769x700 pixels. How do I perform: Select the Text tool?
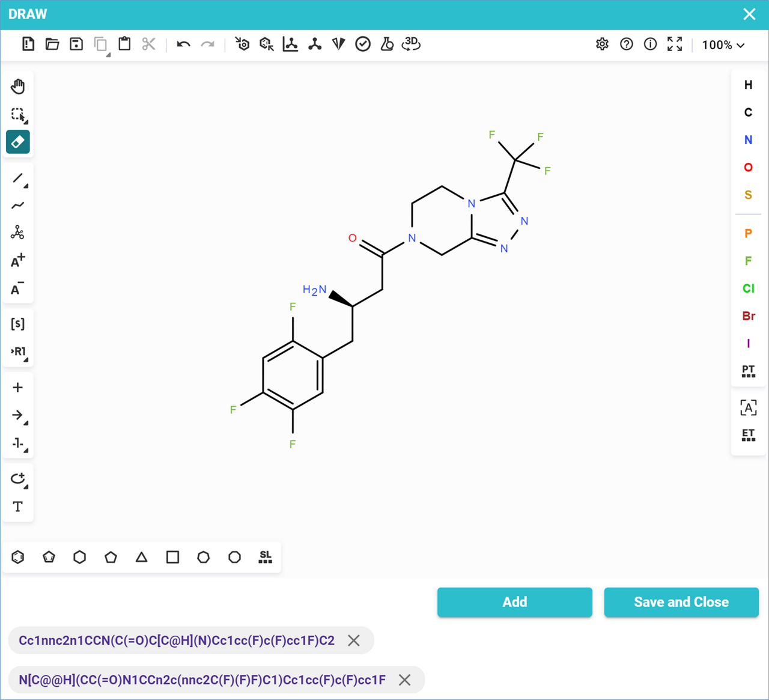(x=18, y=507)
